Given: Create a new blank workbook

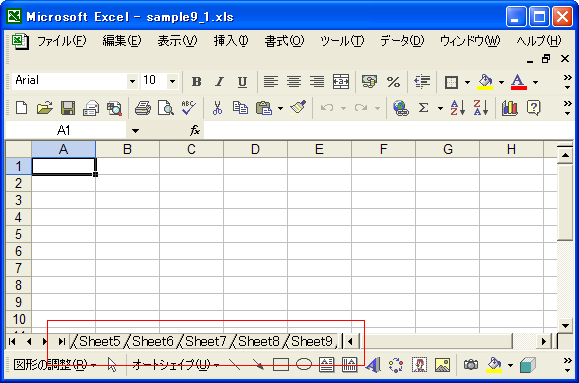Looking at the screenshot, I should point(21,108).
